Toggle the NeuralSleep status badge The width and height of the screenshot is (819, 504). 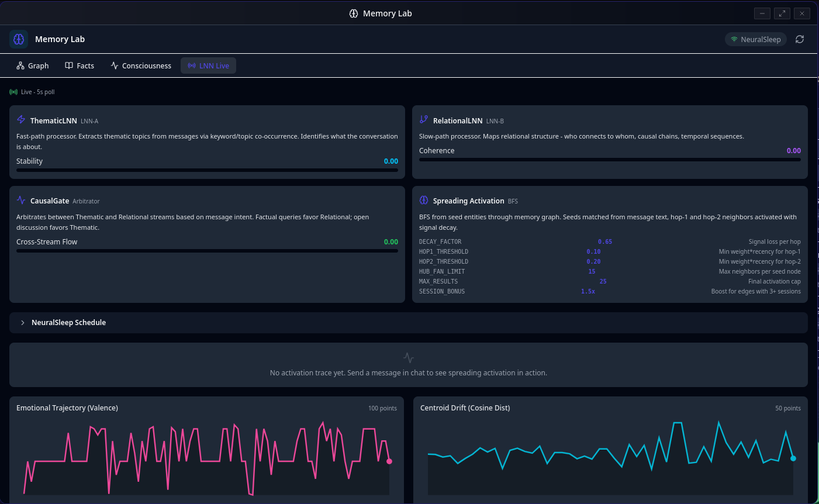coord(755,39)
